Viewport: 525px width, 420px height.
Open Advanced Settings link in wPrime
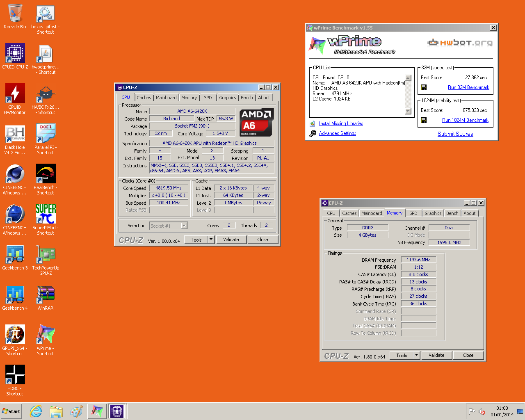click(338, 133)
